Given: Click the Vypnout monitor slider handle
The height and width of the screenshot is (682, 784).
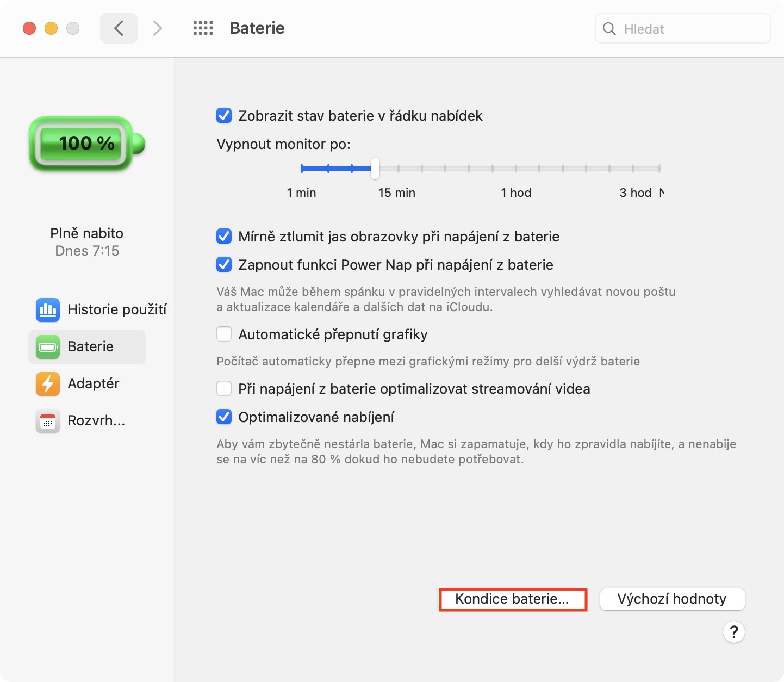Looking at the screenshot, I should coord(375,169).
